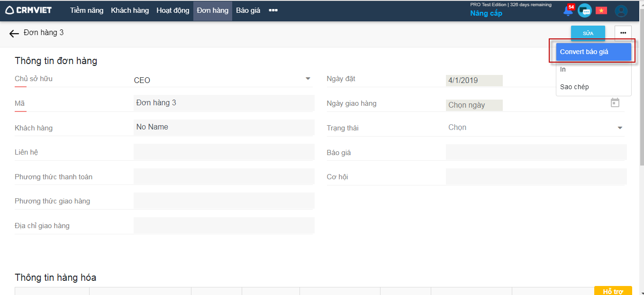Click the Vietnam flag language icon
644x295 pixels.
(601, 10)
